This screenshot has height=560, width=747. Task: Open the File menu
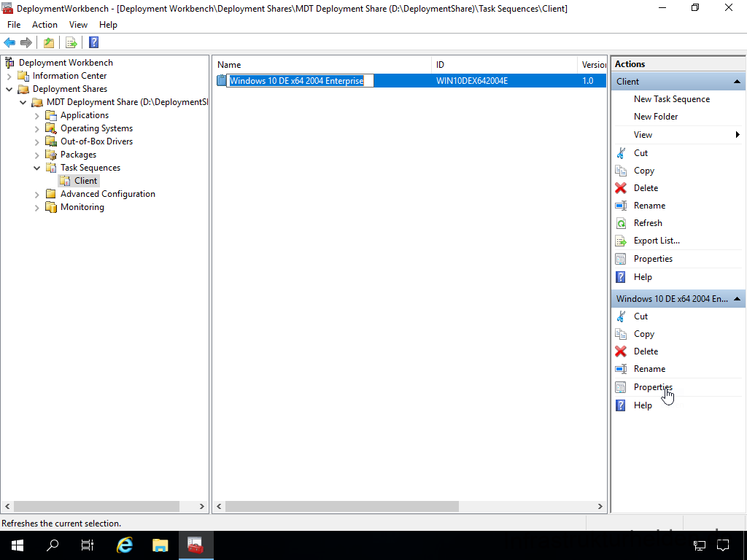tap(14, 25)
